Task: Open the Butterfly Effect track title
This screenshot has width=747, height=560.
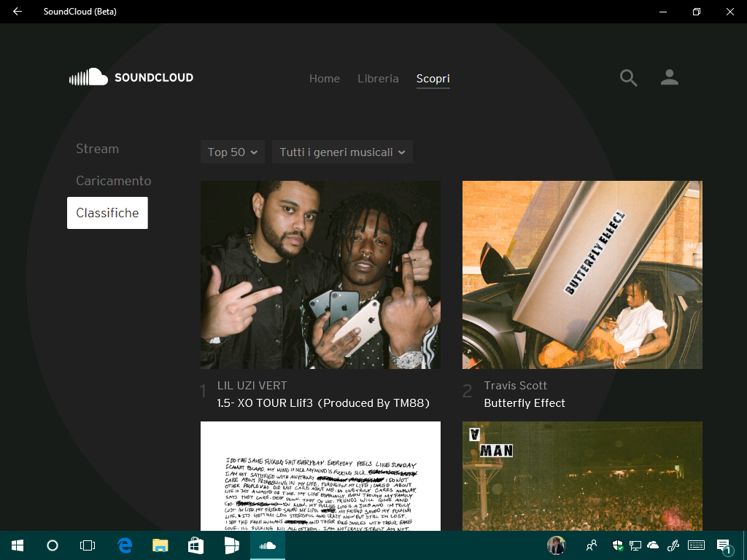Action: click(525, 403)
